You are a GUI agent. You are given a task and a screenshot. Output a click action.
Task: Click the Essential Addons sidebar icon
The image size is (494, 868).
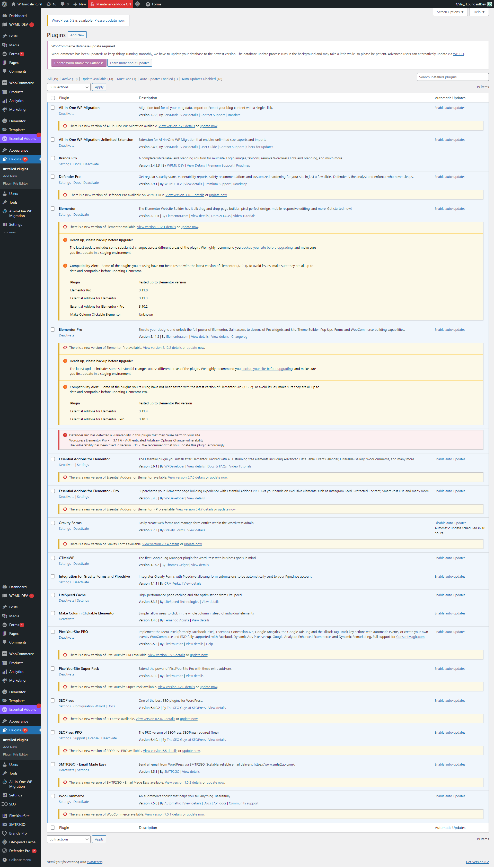(x=4, y=138)
